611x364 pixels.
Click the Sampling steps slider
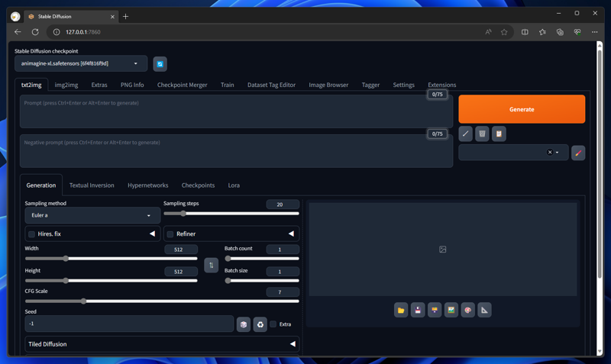pos(231,214)
